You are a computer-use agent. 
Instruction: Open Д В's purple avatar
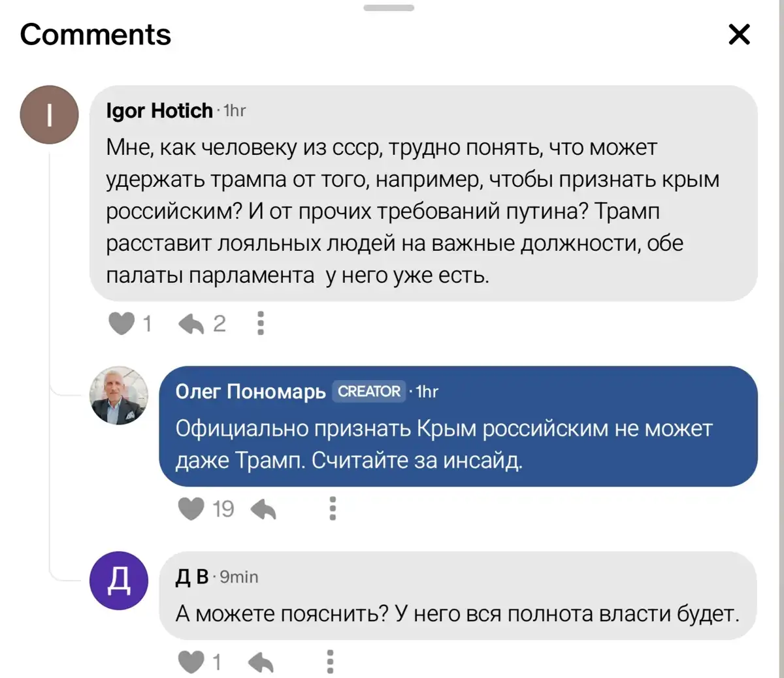[118, 581]
